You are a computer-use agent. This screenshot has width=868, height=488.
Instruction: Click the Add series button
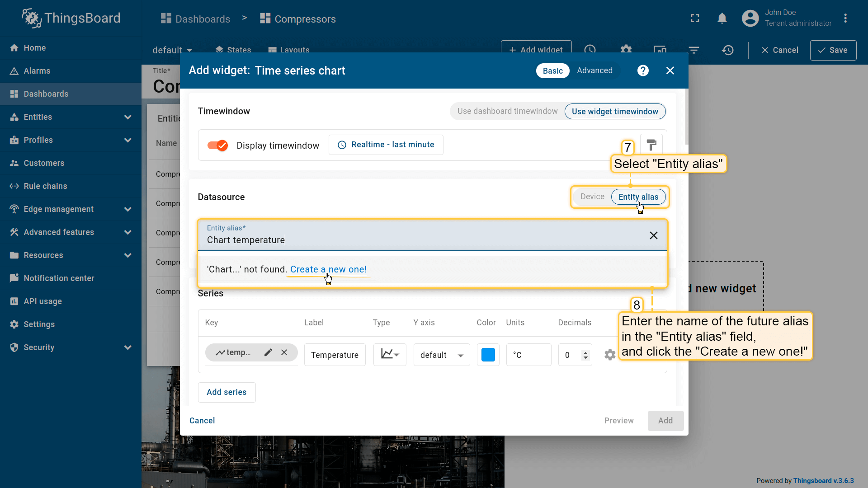pos(226,392)
